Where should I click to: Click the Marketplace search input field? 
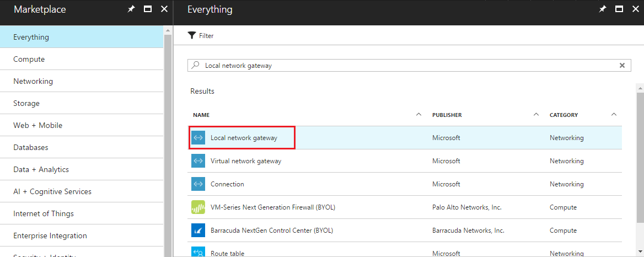pyautogui.click(x=408, y=65)
